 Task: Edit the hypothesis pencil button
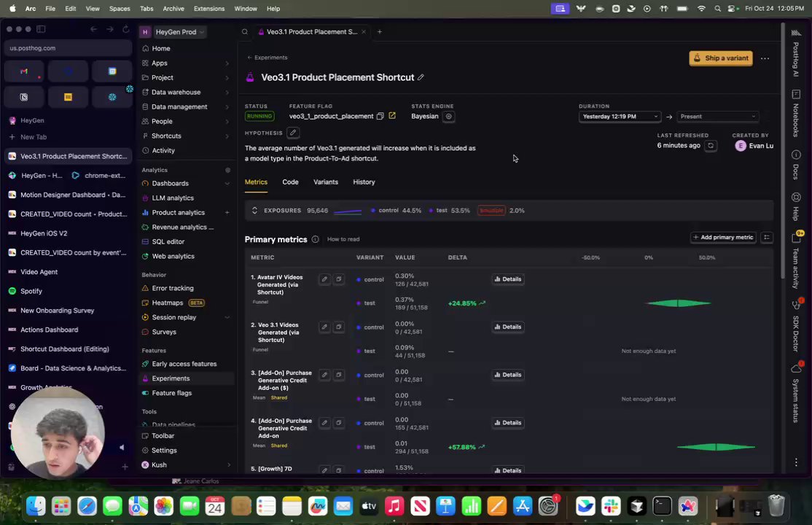293,133
